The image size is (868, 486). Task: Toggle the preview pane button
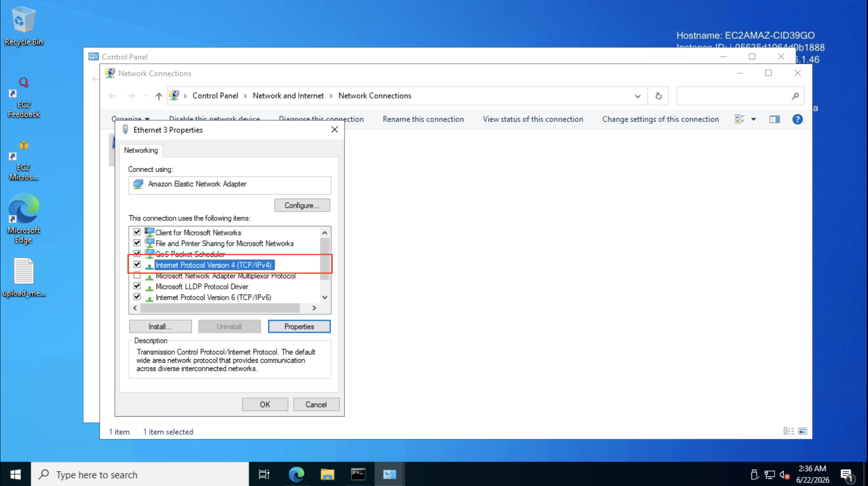click(774, 119)
